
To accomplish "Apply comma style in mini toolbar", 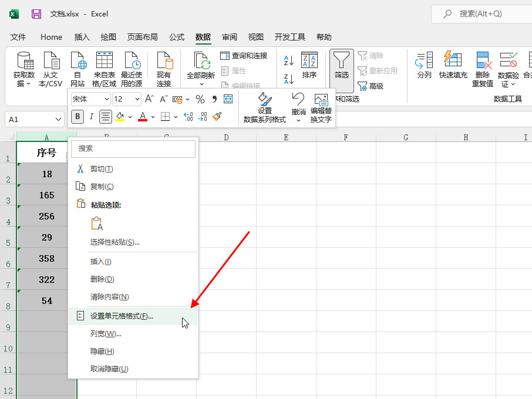I will pos(214,99).
